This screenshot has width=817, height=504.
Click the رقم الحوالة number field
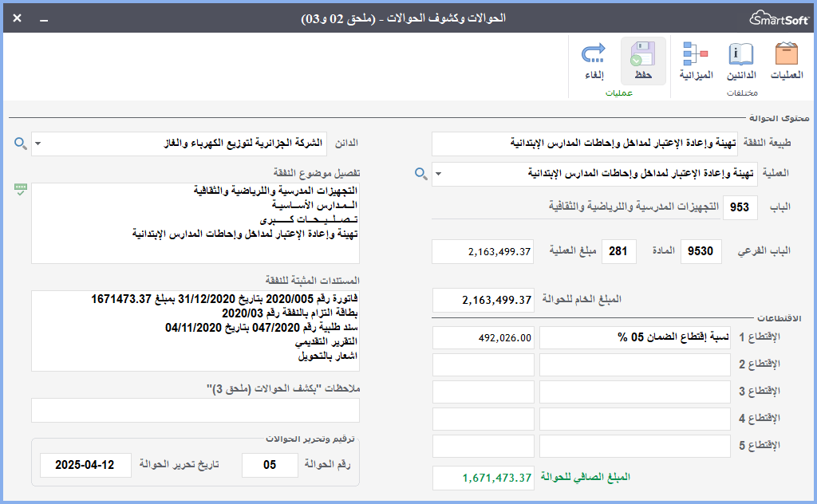point(270,465)
